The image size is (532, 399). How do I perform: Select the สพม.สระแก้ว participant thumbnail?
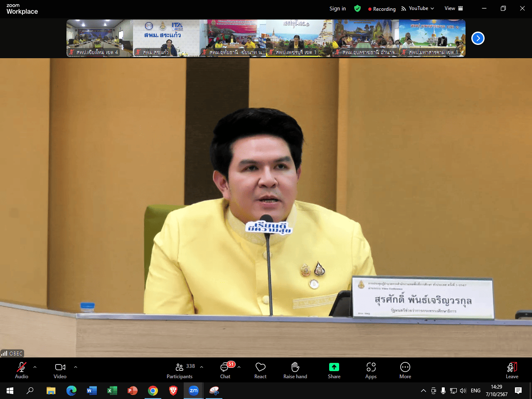pyautogui.click(x=166, y=38)
